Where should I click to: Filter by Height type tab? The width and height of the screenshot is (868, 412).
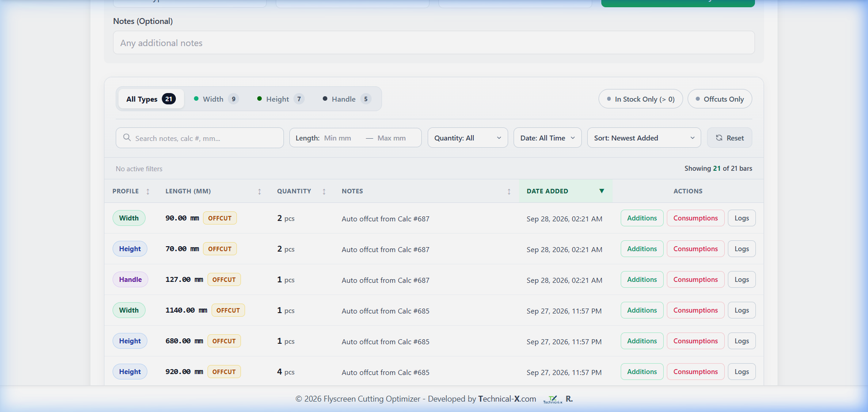(280, 99)
